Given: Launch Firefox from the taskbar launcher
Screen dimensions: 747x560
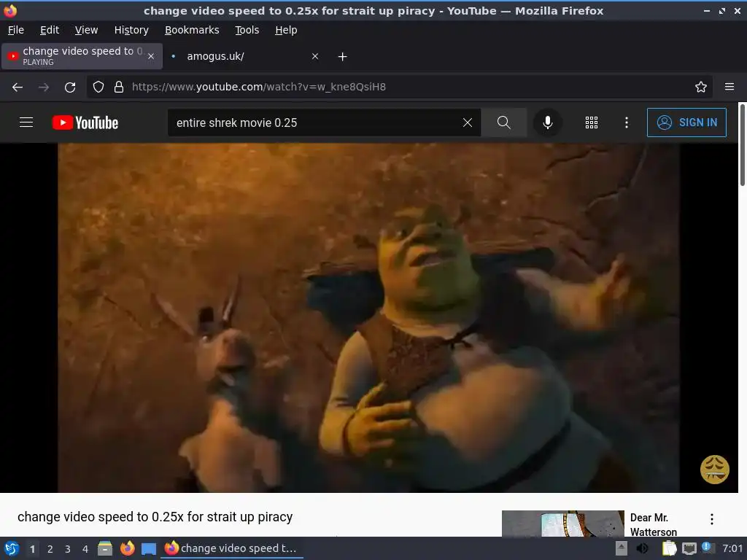Looking at the screenshot, I should tap(127, 548).
